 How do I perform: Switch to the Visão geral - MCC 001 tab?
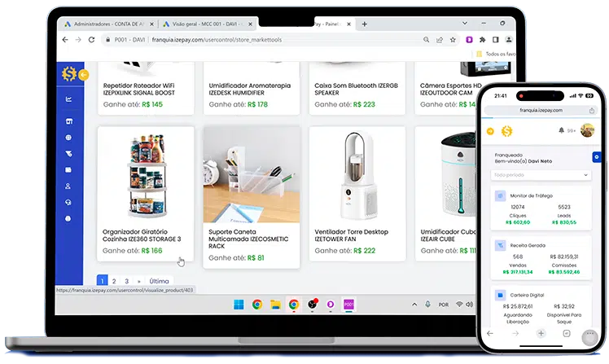(x=208, y=24)
